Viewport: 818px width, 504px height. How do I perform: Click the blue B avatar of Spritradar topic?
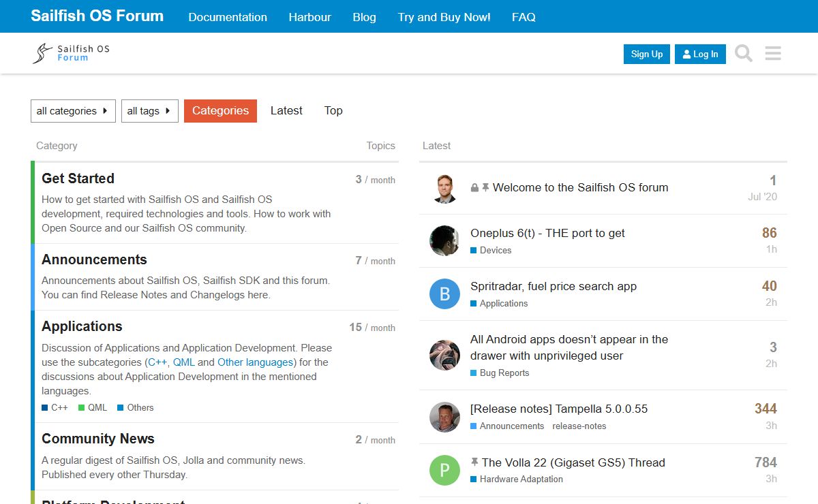click(444, 294)
